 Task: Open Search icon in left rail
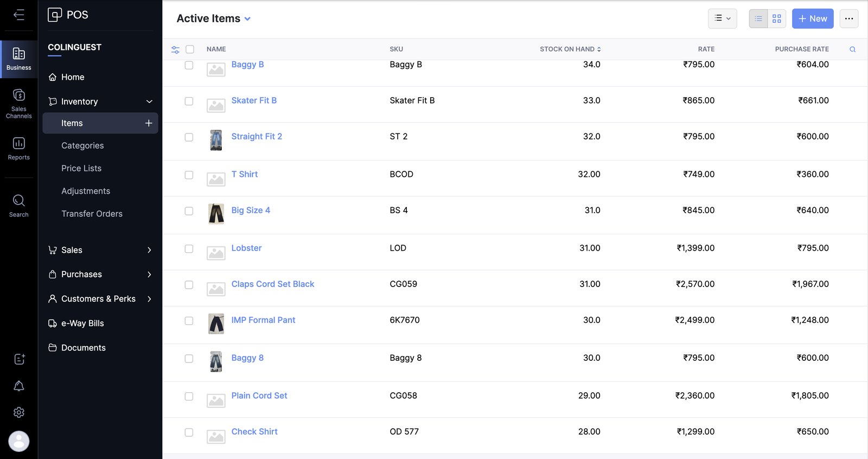point(19,206)
